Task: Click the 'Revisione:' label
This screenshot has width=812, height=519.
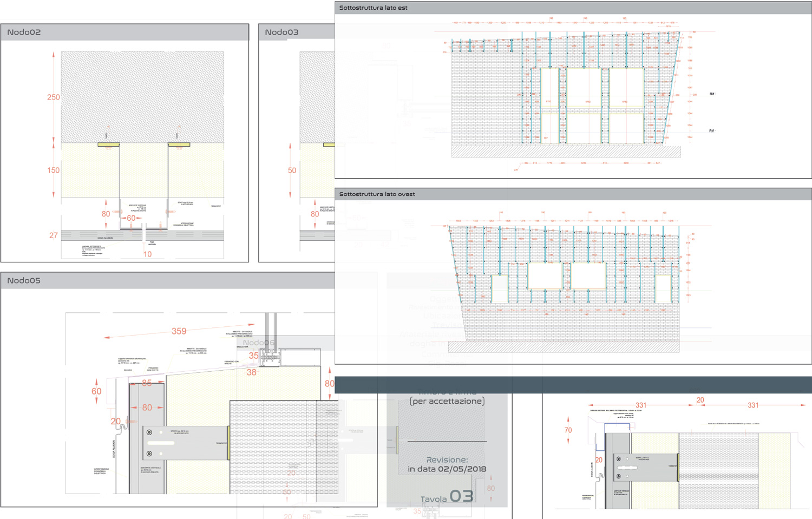Action: [447, 459]
